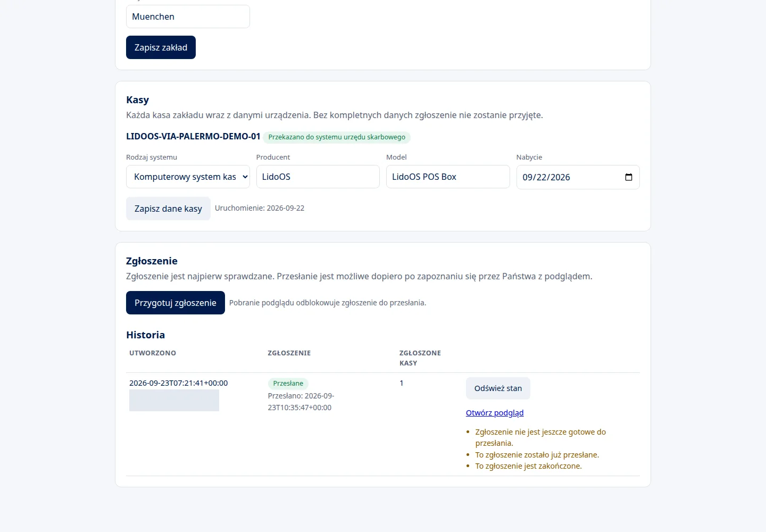Click the Kasy section heading

pos(137,99)
